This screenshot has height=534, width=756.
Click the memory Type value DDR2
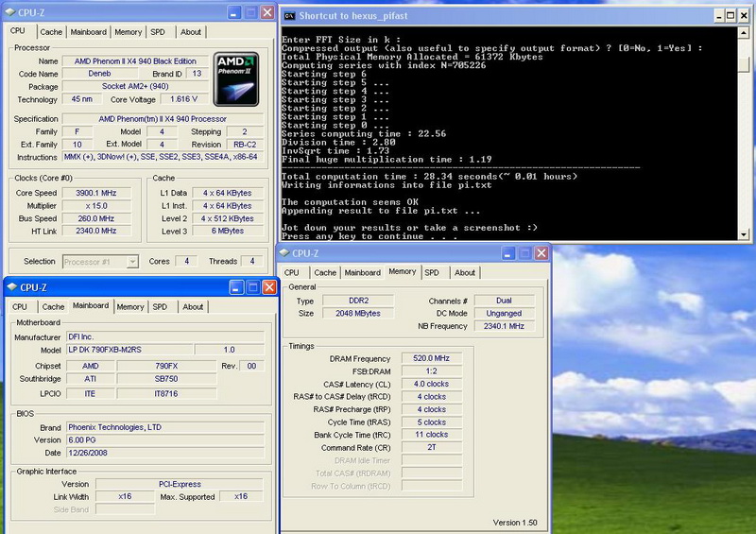coord(358,301)
